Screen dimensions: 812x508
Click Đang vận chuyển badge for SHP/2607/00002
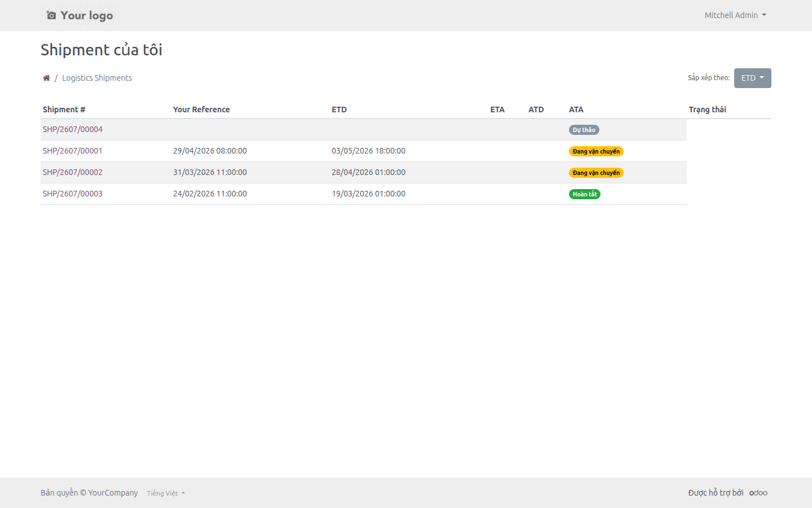[x=596, y=173]
